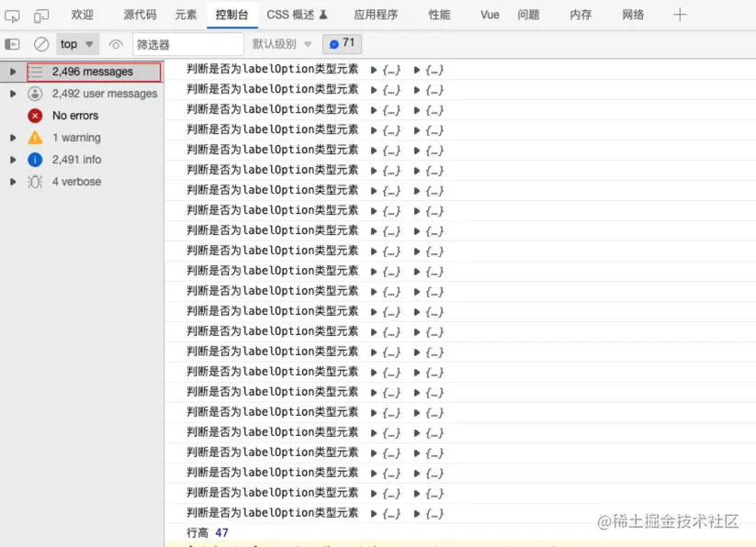Open the CSS 概述 tab
This screenshot has height=547, width=756.
pos(297,15)
